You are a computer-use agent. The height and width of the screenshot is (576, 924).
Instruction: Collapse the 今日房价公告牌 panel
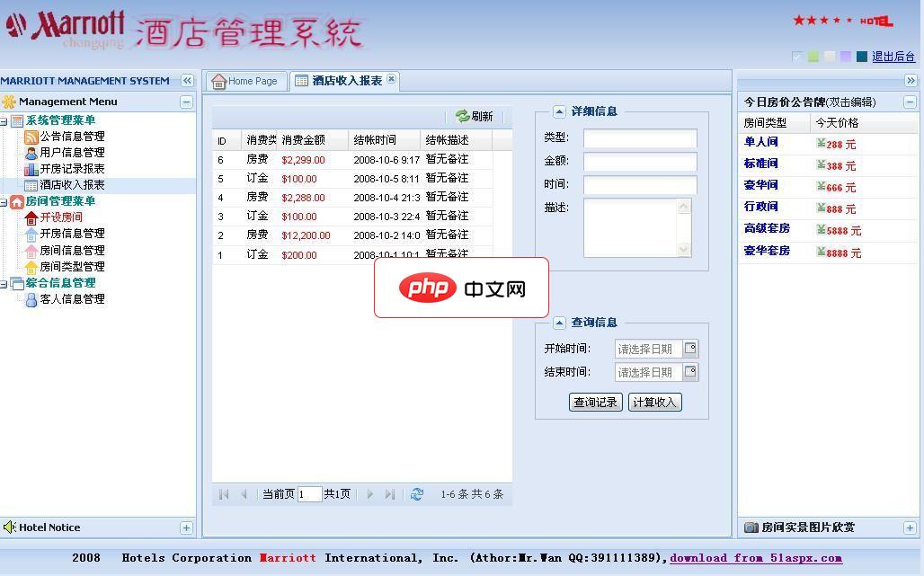tap(911, 102)
